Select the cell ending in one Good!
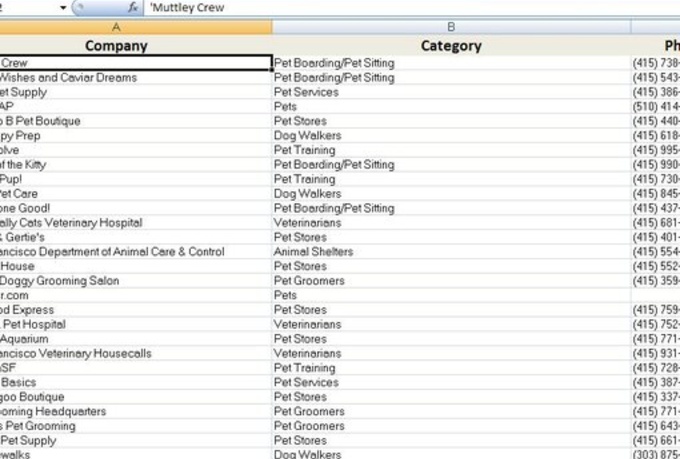The height and width of the screenshot is (459, 680). 136,208
